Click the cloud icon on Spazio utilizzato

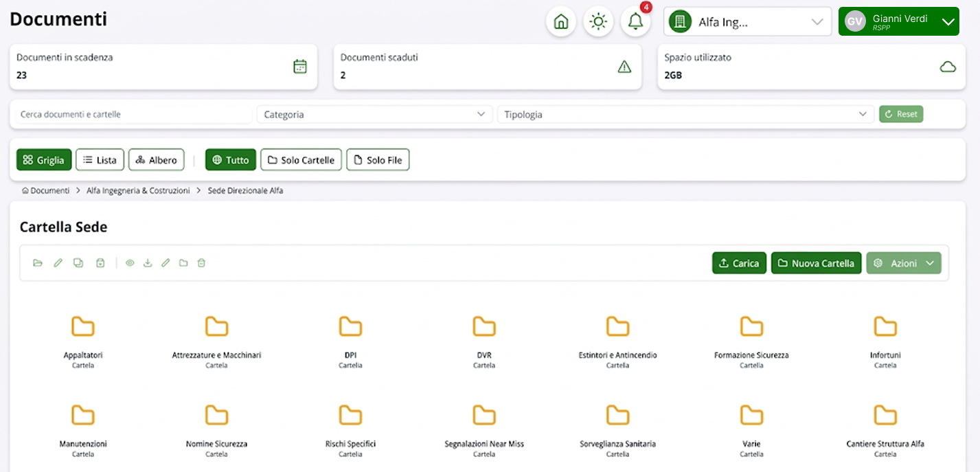coord(948,67)
